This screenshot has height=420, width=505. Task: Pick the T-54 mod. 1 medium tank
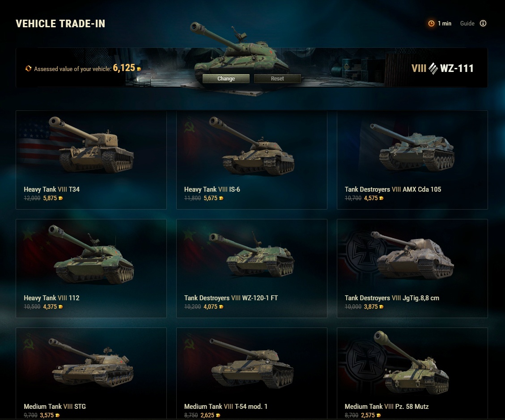[252, 374]
